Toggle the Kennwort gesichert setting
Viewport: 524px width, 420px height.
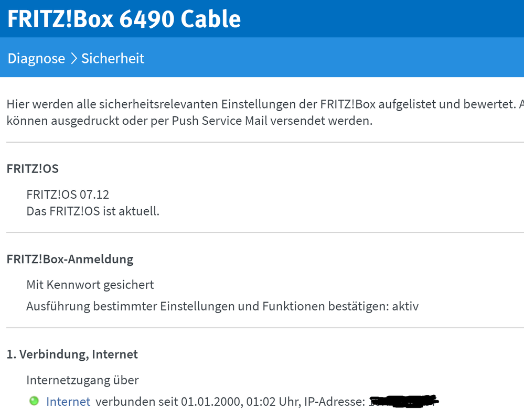click(90, 284)
